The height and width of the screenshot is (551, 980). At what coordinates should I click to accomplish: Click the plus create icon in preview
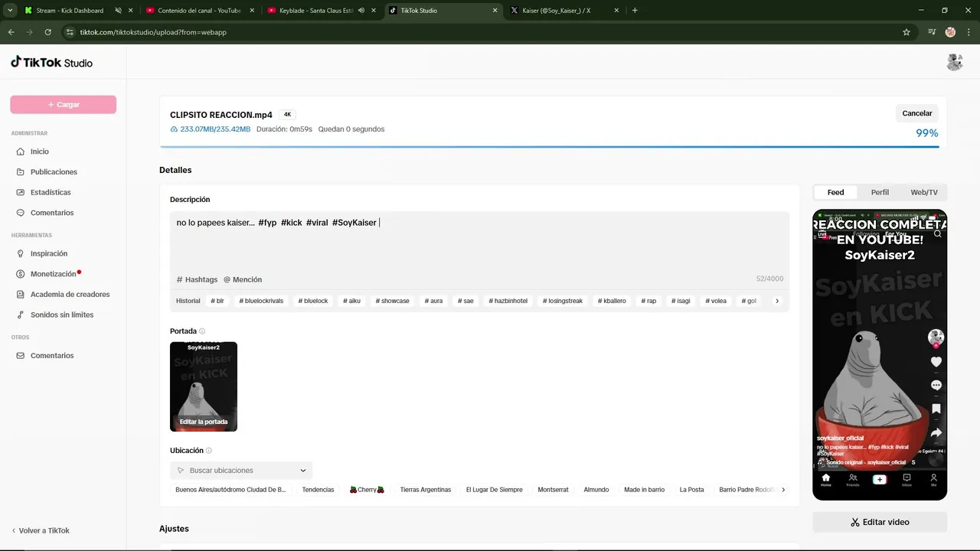pyautogui.click(x=880, y=480)
